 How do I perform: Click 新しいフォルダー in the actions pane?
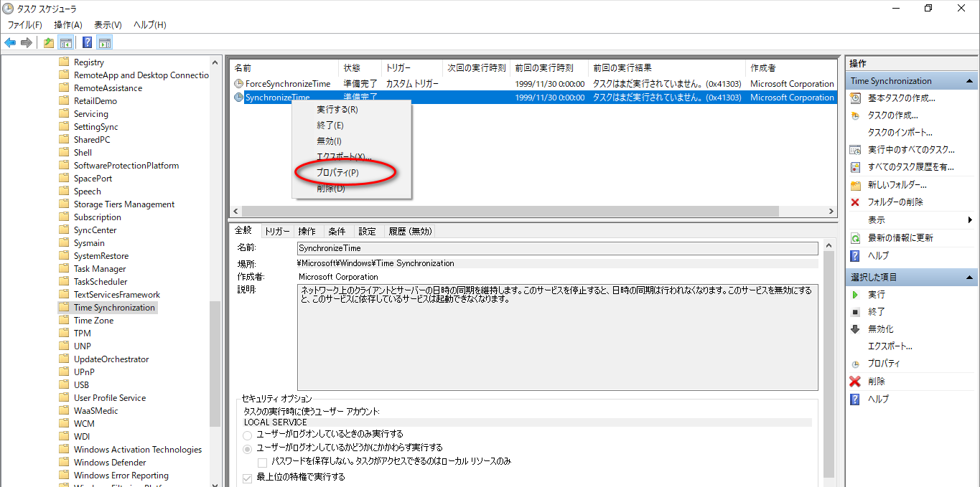(x=897, y=185)
